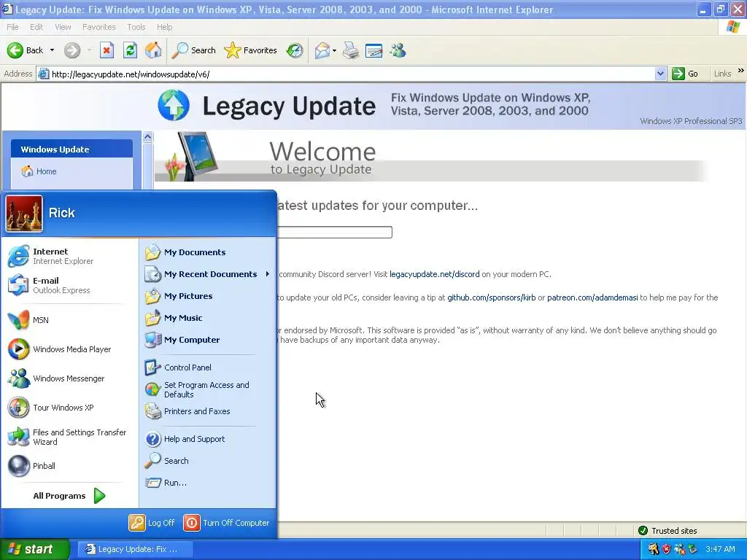Open My Computer
Image resolution: width=747 pixels, height=560 pixels.
click(x=208, y=340)
